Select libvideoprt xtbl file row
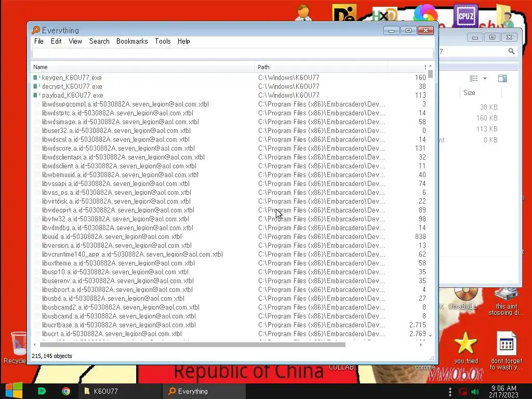The width and height of the screenshot is (532, 399). coord(229,210)
